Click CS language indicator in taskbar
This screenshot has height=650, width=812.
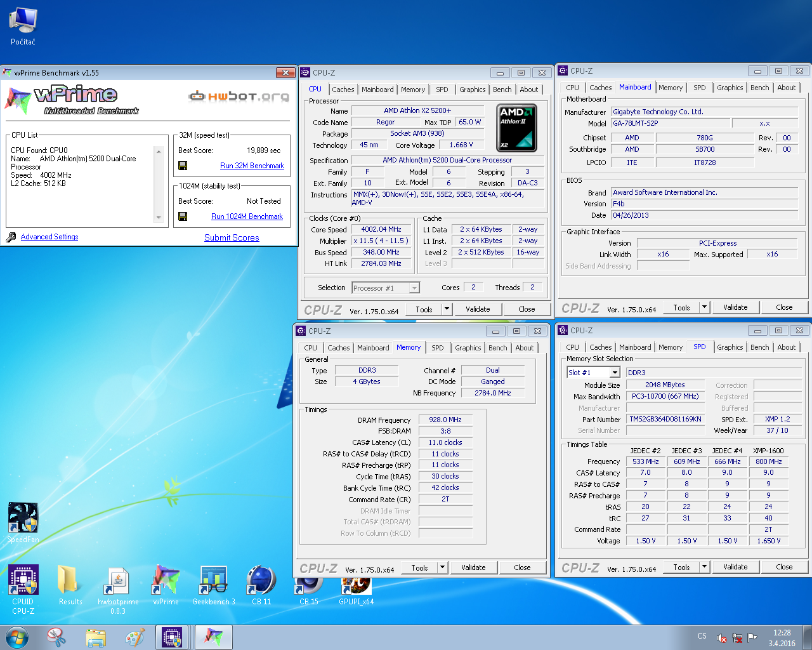click(702, 636)
